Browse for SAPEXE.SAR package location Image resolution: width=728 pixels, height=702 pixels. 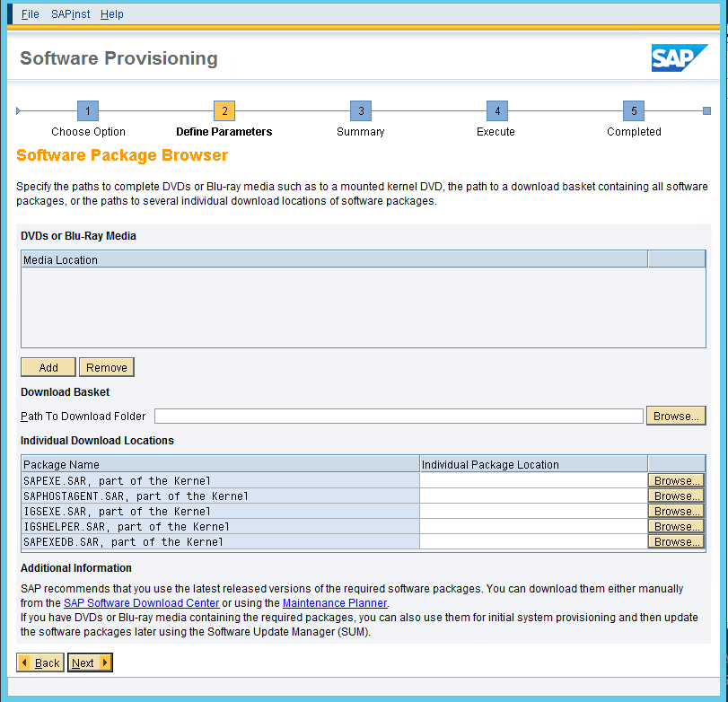(676, 480)
